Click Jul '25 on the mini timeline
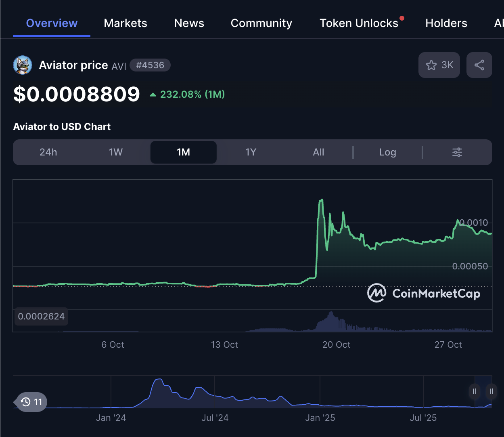This screenshot has height=437, width=504. (423, 418)
